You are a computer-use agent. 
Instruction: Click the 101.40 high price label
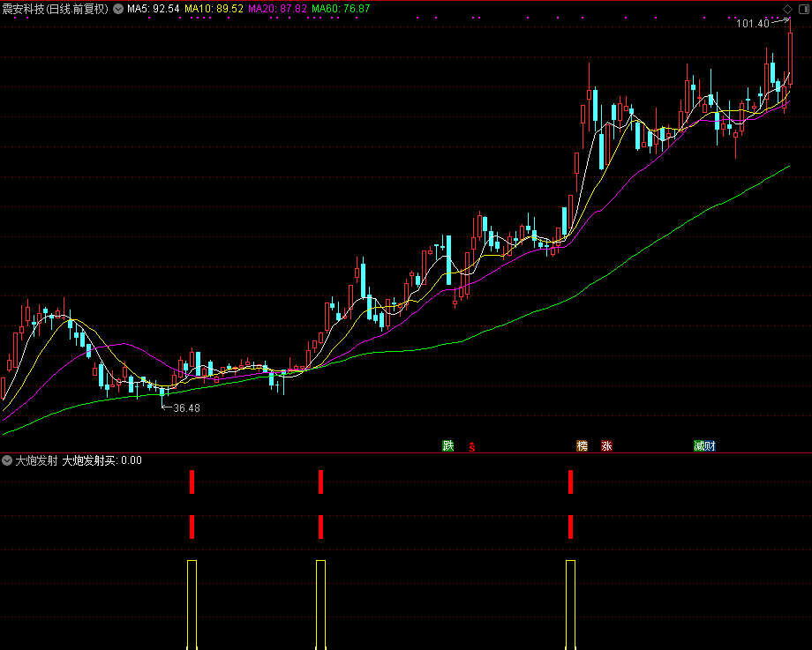point(753,23)
